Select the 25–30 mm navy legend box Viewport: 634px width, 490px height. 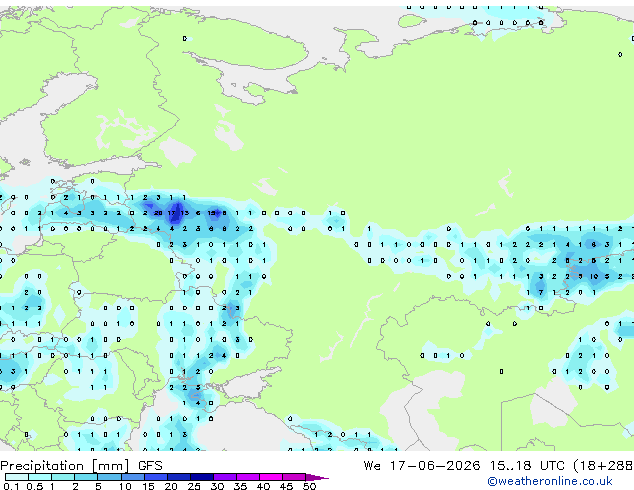pos(202,477)
